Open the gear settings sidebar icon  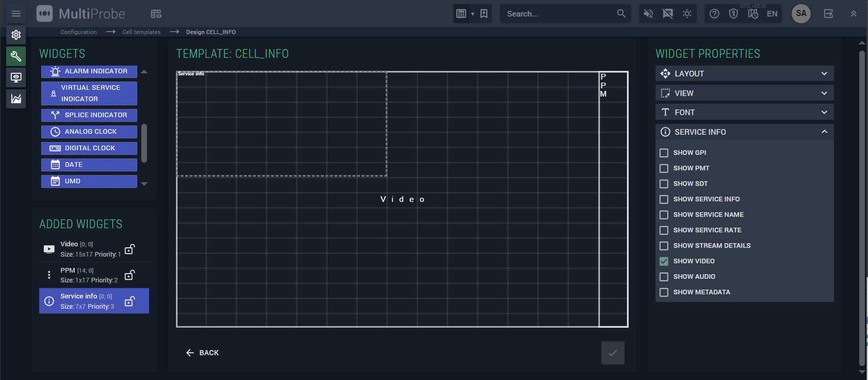tap(16, 35)
